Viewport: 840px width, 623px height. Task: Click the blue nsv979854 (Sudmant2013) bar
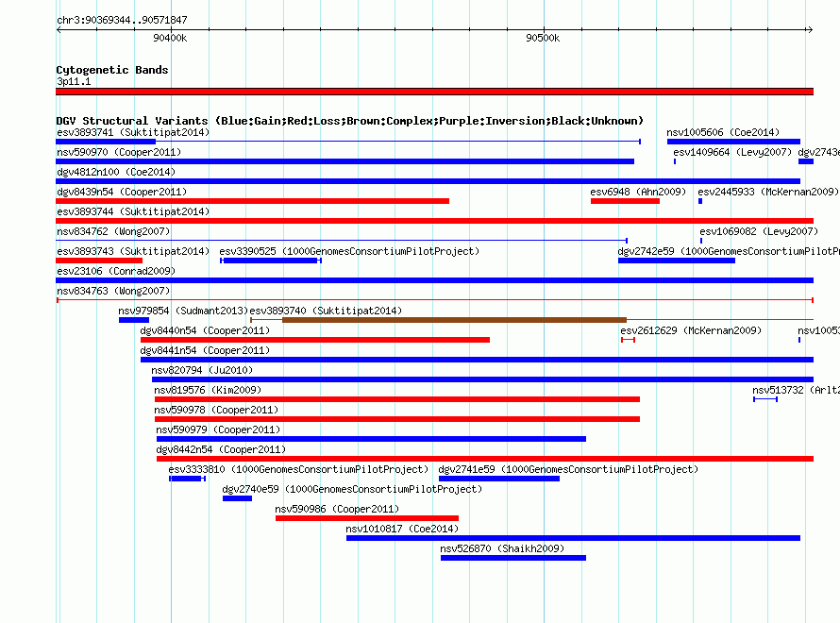pyautogui.click(x=134, y=320)
